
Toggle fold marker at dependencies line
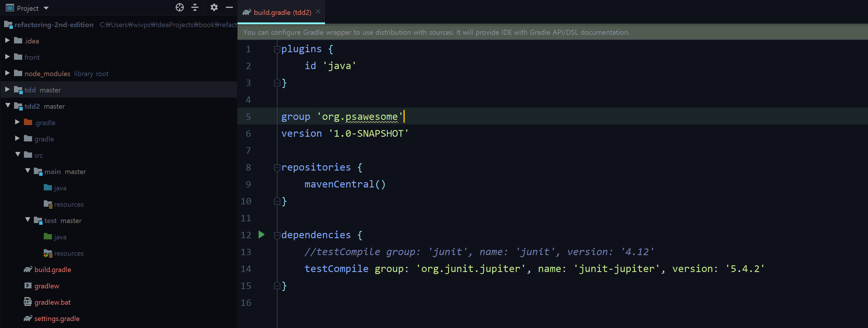(277, 235)
